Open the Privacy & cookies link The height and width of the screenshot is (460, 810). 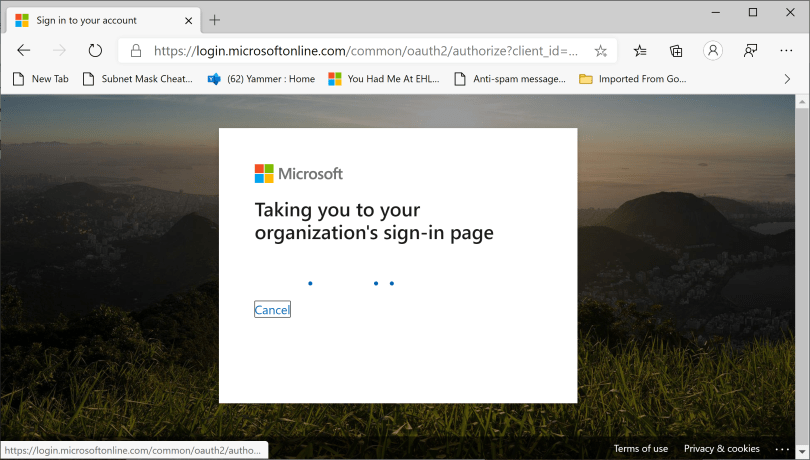[721, 449]
